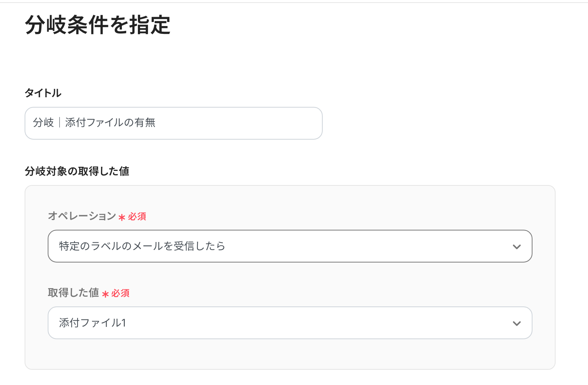Click the 必須 tag next to 取得した値
The image size is (588, 385).
120,293
